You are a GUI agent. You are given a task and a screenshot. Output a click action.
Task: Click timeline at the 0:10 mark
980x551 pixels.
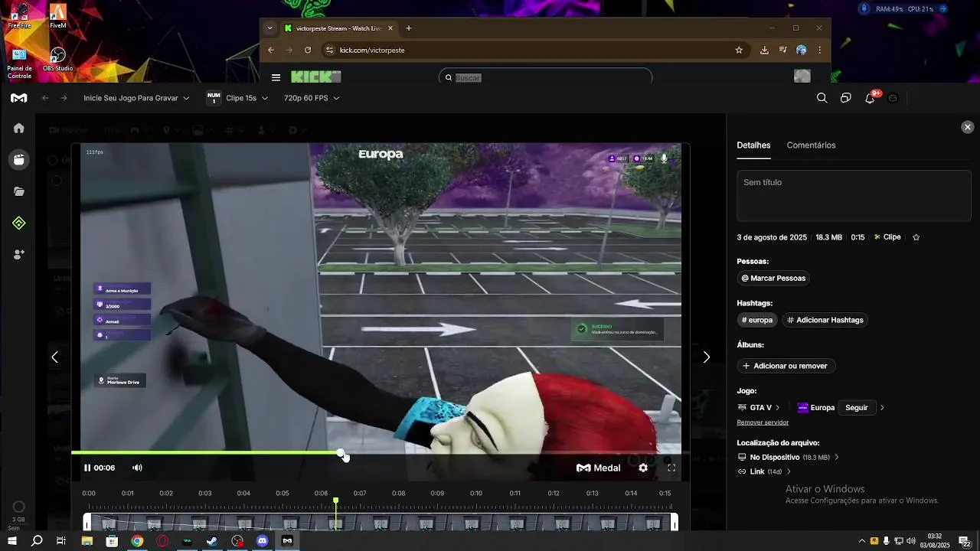[476, 494]
